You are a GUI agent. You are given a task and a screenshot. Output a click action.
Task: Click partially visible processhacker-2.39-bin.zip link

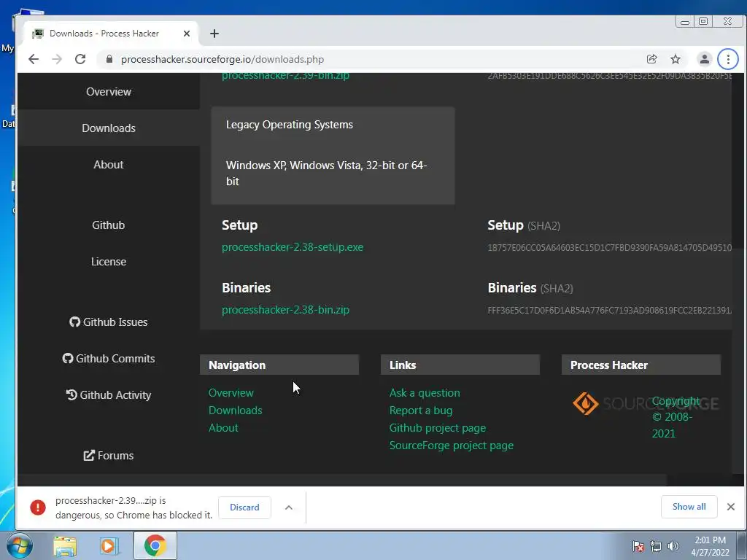[x=285, y=76]
